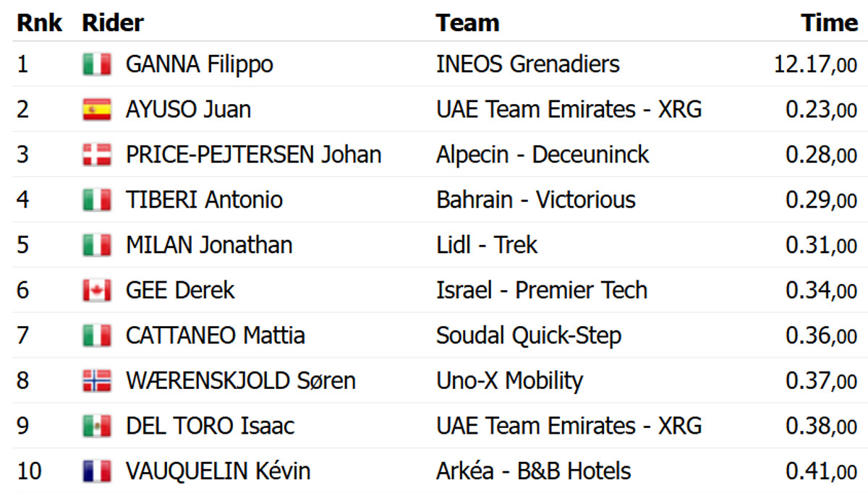Go to the Lidl - Trek team
The height and width of the screenshot is (493, 868).
point(487,245)
